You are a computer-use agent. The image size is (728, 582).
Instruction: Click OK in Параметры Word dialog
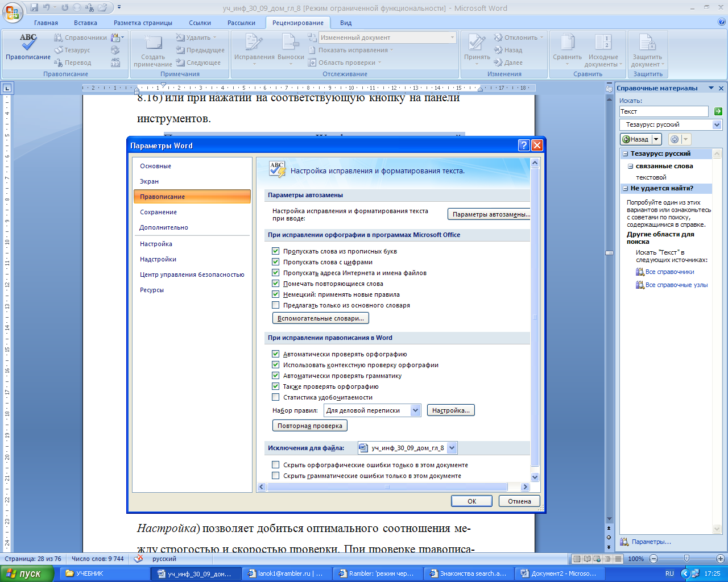tap(472, 501)
